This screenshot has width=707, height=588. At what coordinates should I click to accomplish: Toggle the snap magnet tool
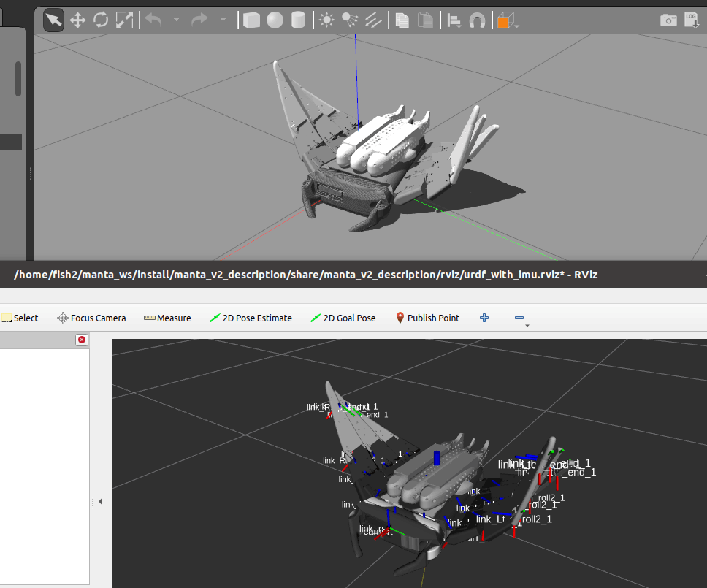click(477, 20)
